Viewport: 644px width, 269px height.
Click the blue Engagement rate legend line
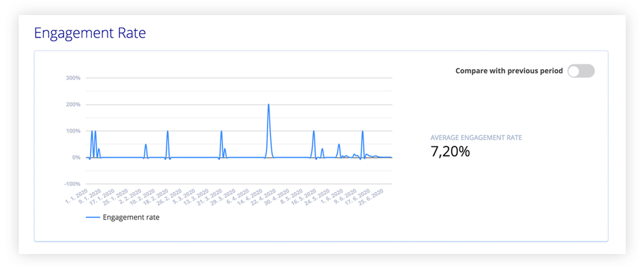[x=92, y=217]
